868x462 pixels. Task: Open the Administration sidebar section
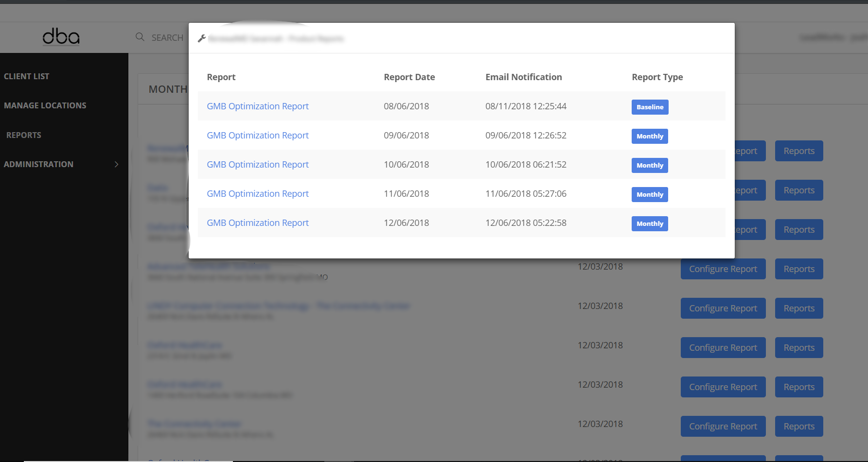[39, 164]
